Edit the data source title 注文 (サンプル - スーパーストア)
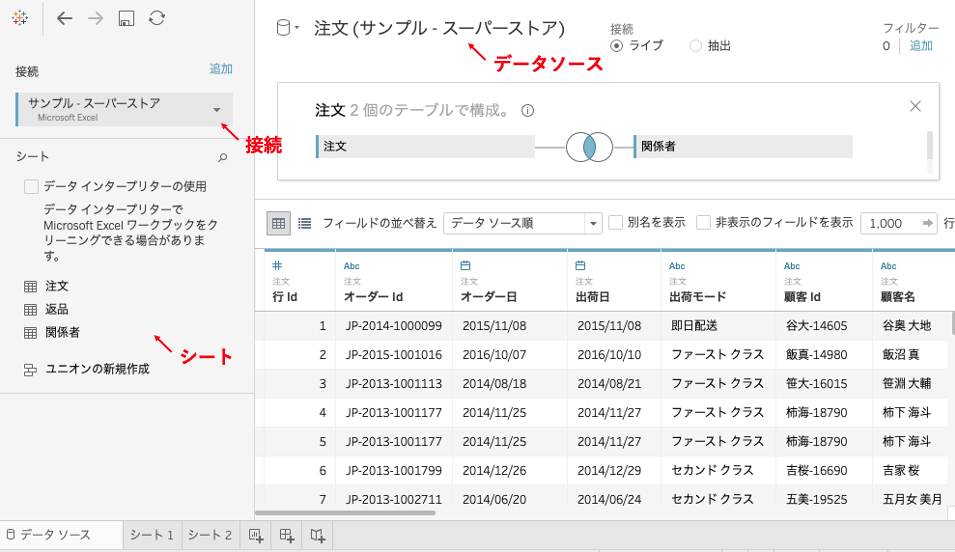The image size is (955, 552). tap(439, 28)
